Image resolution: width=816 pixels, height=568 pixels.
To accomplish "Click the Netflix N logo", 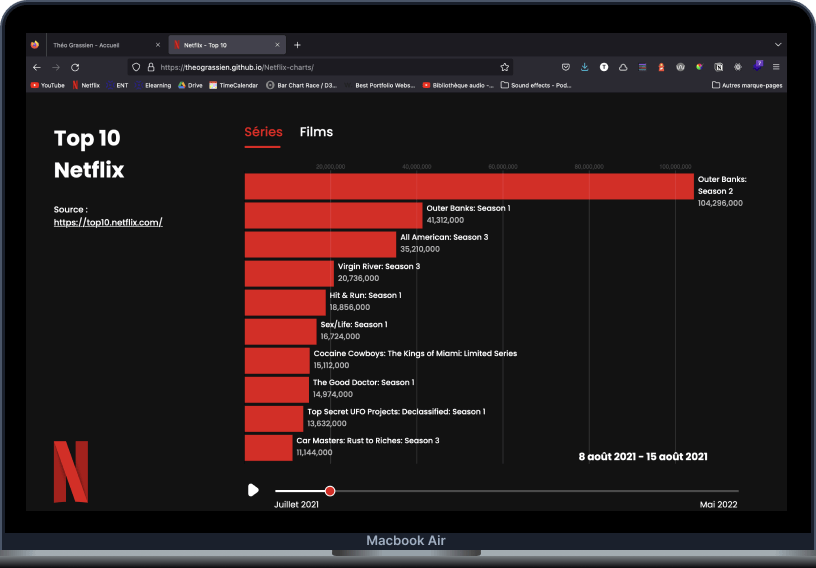I will coord(71,472).
